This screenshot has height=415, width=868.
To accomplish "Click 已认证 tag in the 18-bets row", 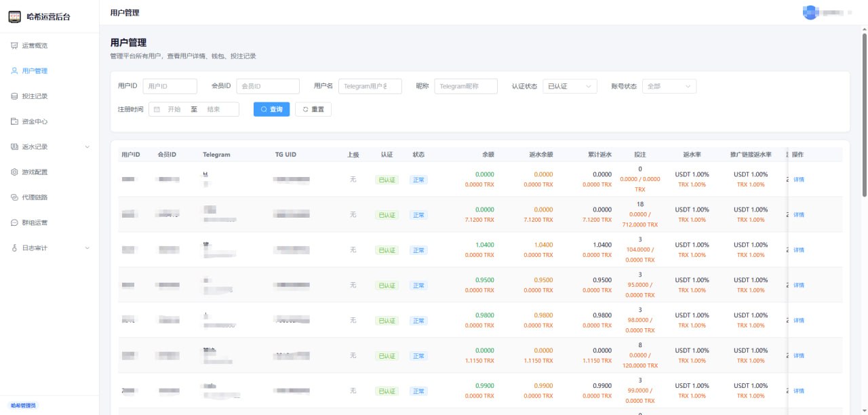I will [387, 215].
